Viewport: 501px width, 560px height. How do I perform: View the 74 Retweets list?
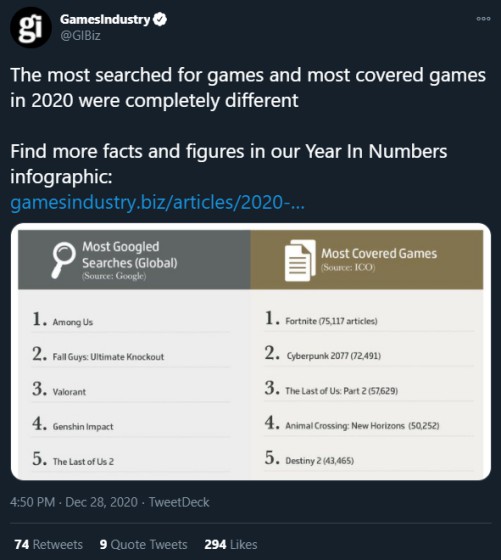click(x=49, y=545)
